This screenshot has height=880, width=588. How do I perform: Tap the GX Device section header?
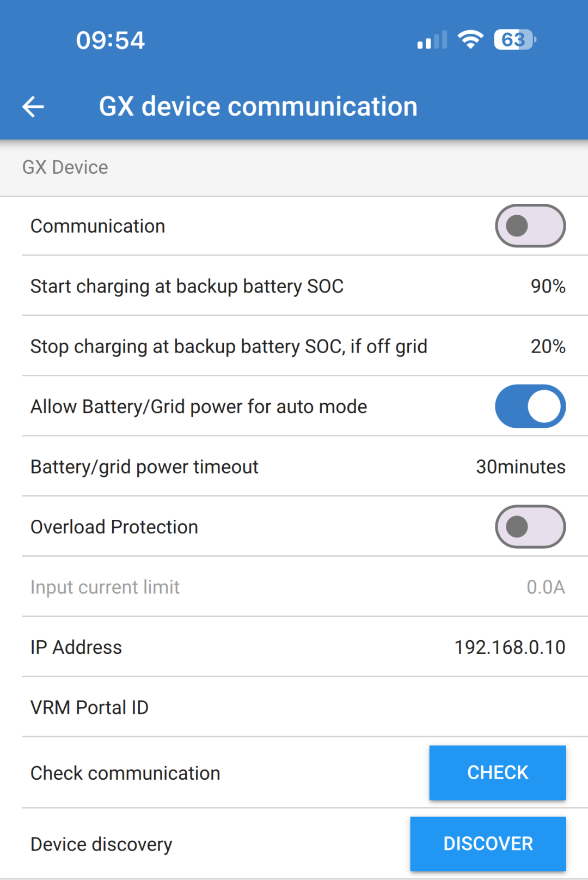pyautogui.click(x=65, y=167)
